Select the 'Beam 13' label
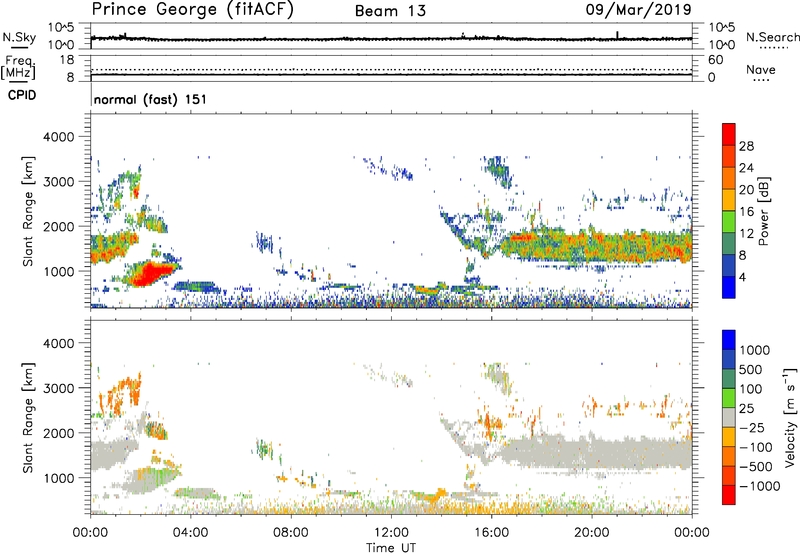Viewport: 800px width, 554px height. click(x=390, y=11)
